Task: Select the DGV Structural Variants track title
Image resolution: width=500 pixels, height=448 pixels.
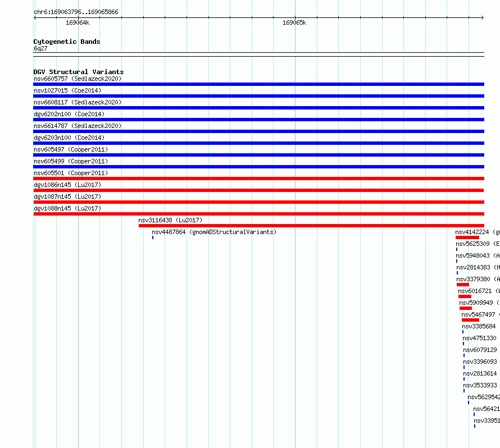Action: pyautogui.click(x=79, y=72)
